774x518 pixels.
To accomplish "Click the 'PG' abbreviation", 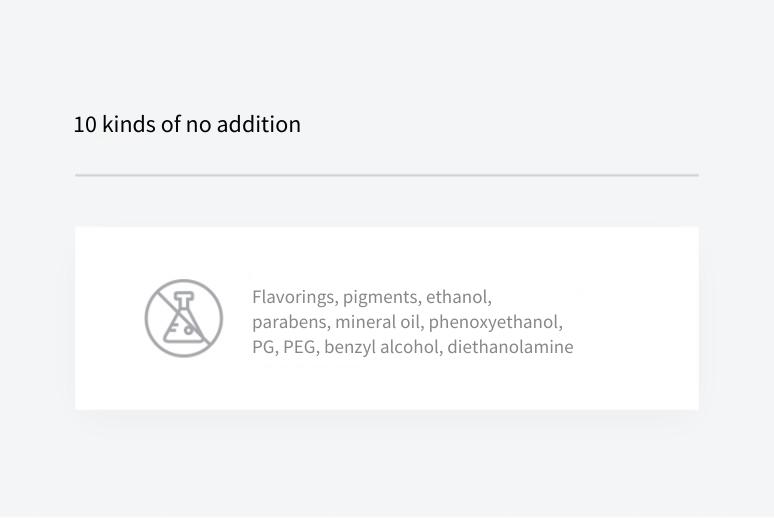I will (263, 347).
